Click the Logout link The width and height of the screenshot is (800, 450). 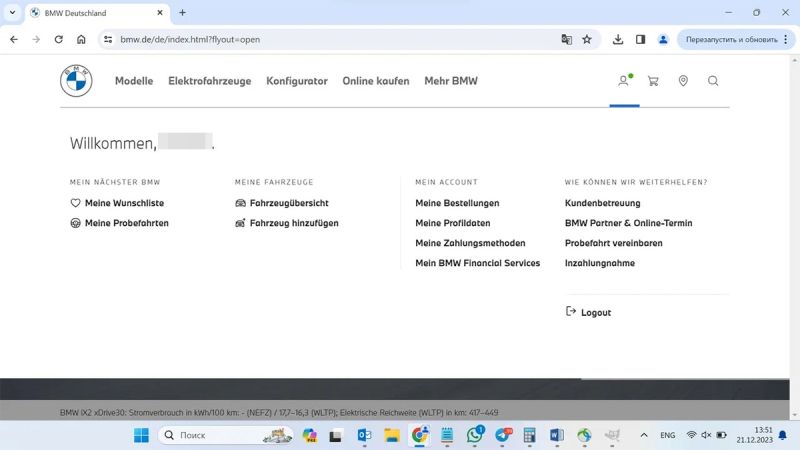(x=595, y=313)
